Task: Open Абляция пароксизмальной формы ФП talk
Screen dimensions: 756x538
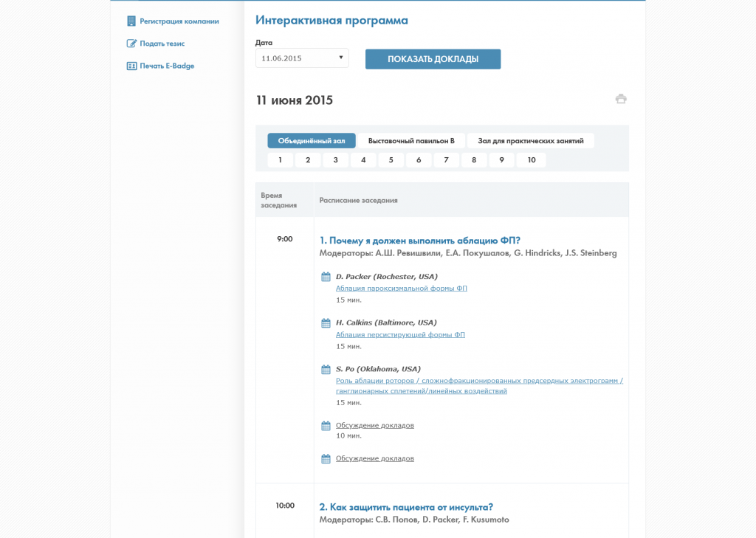Action: 401,289
